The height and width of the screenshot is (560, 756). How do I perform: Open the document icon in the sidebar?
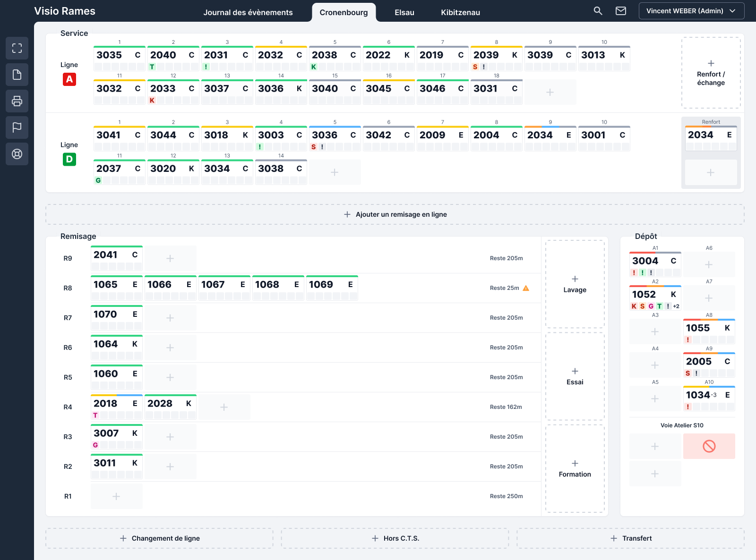pos(17,75)
